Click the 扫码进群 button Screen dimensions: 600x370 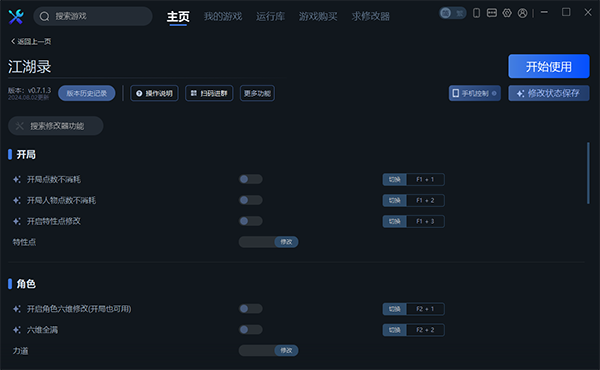[209, 93]
